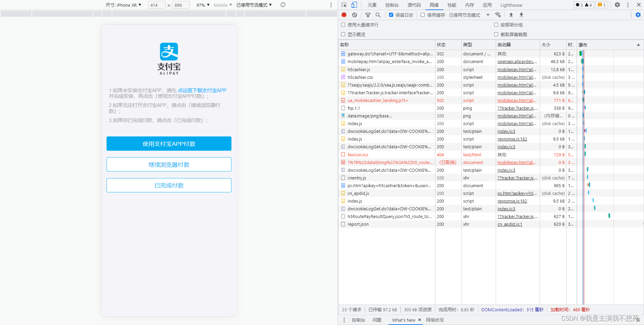Click the network search magnifier icon
644x325 pixels.
point(378,15)
